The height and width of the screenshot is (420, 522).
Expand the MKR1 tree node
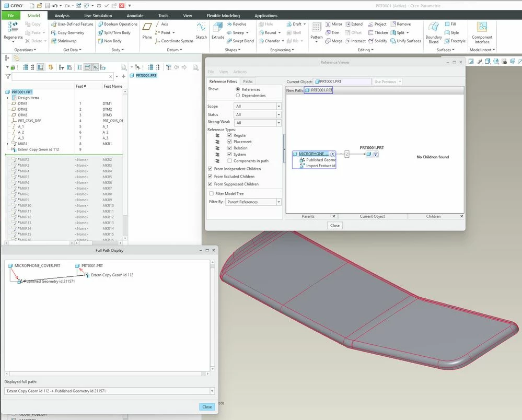click(x=8, y=144)
